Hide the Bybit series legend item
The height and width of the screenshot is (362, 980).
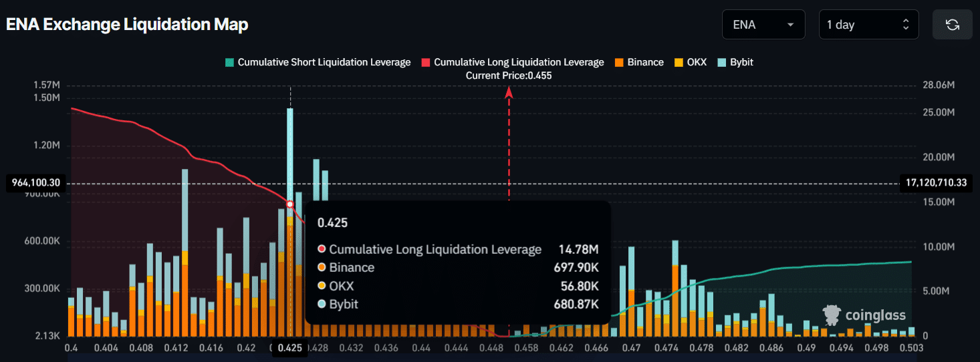click(735, 62)
